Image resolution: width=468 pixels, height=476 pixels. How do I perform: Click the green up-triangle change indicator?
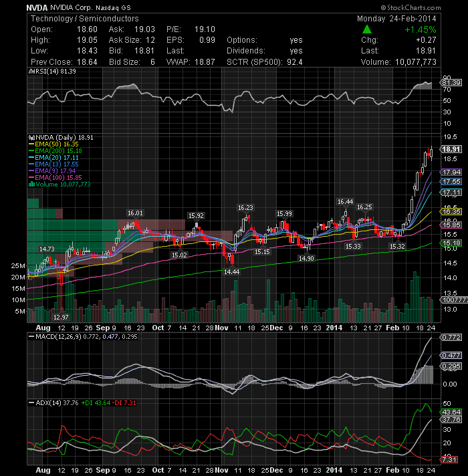[x=367, y=29]
